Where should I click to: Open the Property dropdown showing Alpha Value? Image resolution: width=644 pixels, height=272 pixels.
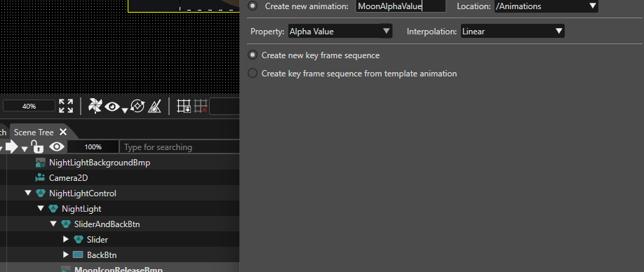[x=340, y=31]
